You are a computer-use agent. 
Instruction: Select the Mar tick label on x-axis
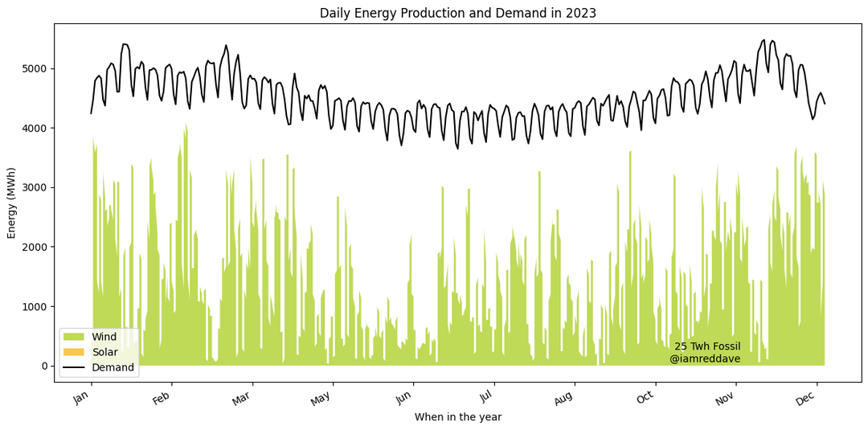pos(244,398)
